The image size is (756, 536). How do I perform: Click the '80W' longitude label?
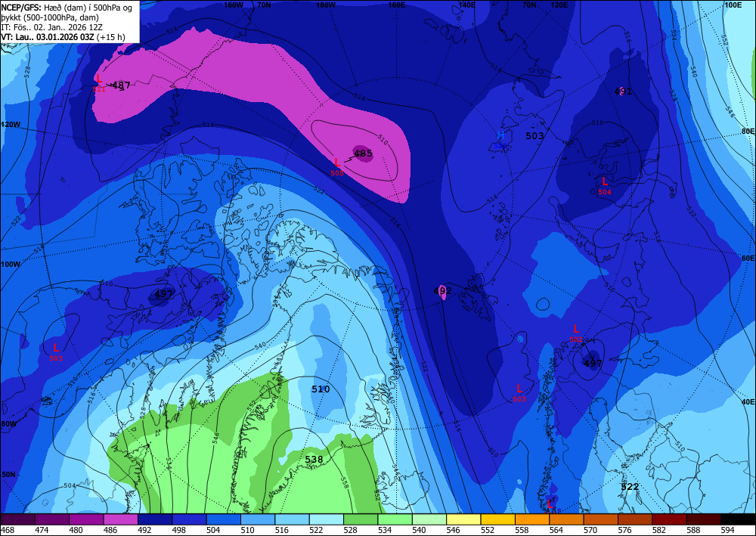(8, 423)
